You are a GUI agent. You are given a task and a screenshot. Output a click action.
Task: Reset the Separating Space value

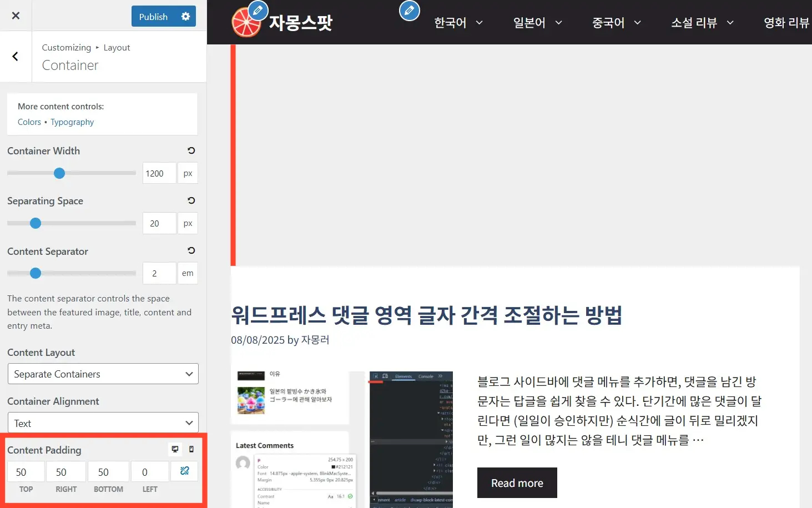click(x=191, y=200)
